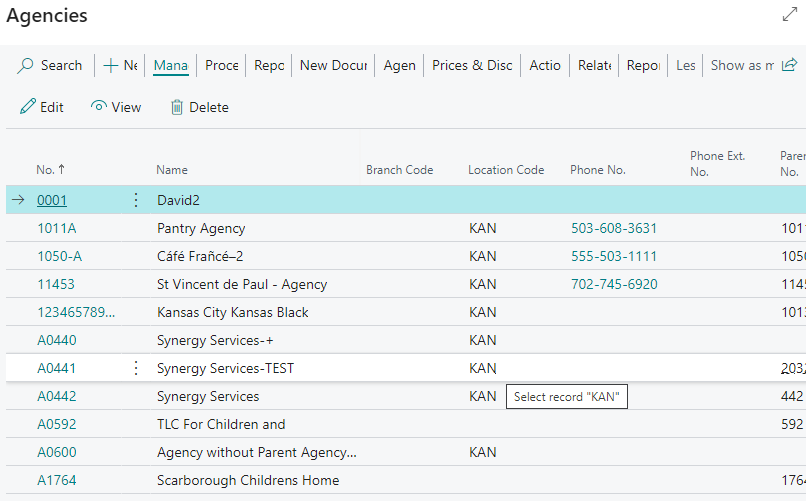Screen dimensions: 806x501
Task: Open the Prices & Discounts menu
Action: [472, 65]
